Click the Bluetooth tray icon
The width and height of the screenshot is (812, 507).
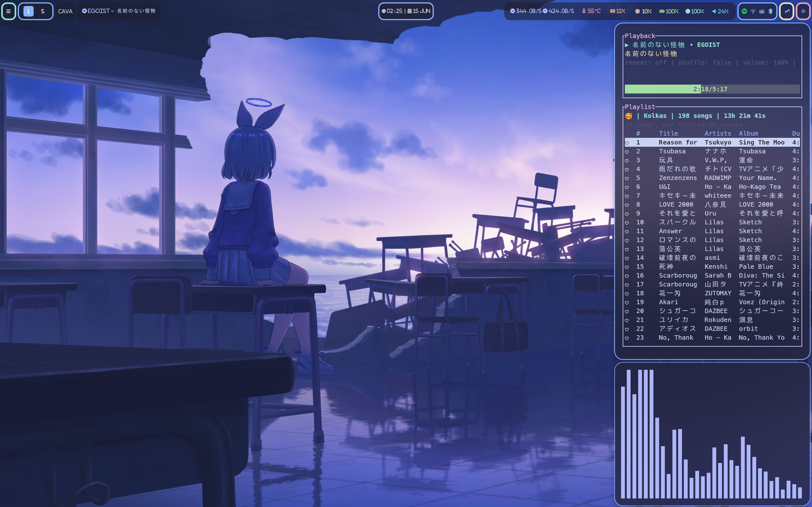point(770,11)
